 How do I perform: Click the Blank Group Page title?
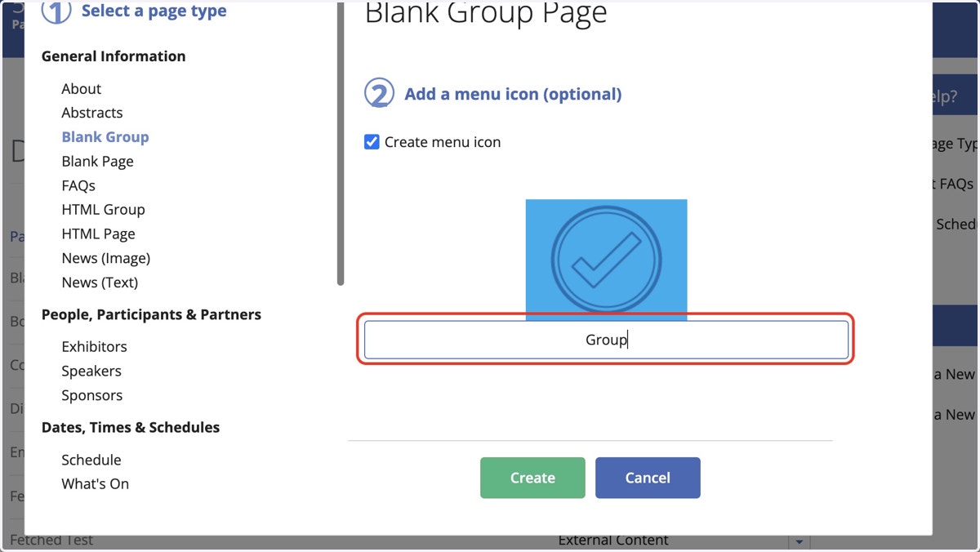tap(486, 13)
